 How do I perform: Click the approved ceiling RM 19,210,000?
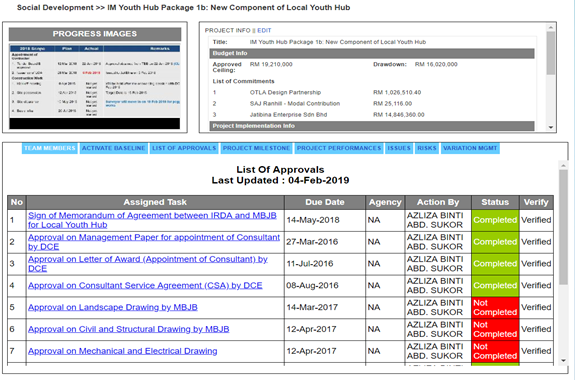271,64
